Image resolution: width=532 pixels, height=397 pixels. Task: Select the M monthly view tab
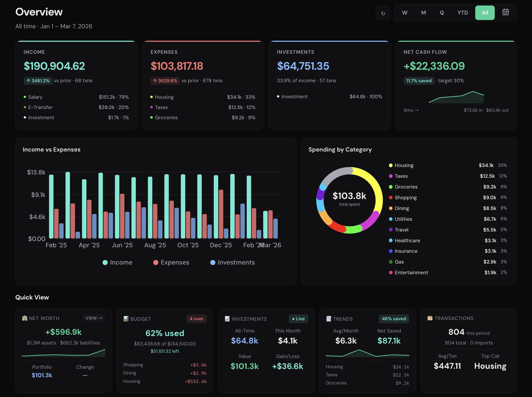pos(423,12)
